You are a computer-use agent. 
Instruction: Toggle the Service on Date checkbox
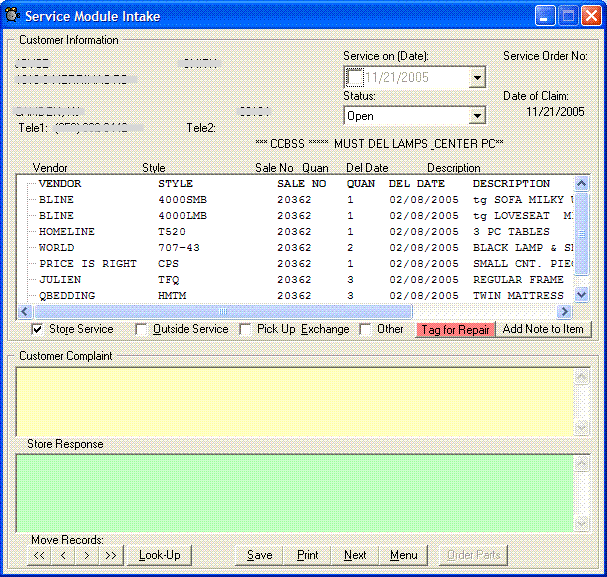tap(355, 77)
